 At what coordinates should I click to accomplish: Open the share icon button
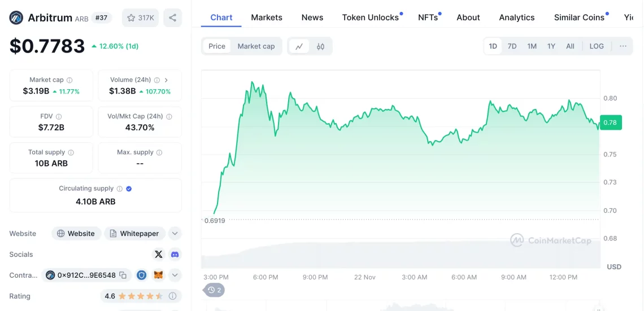point(172,17)
